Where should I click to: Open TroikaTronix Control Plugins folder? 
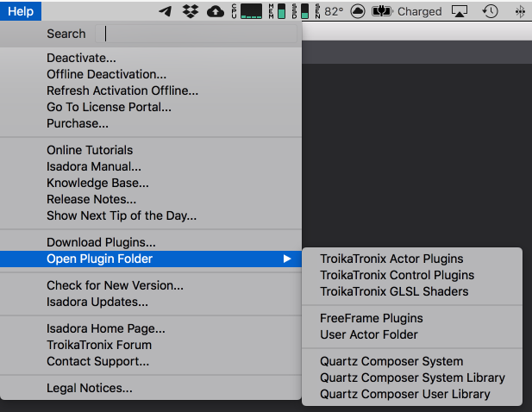[x=412, y=275]
